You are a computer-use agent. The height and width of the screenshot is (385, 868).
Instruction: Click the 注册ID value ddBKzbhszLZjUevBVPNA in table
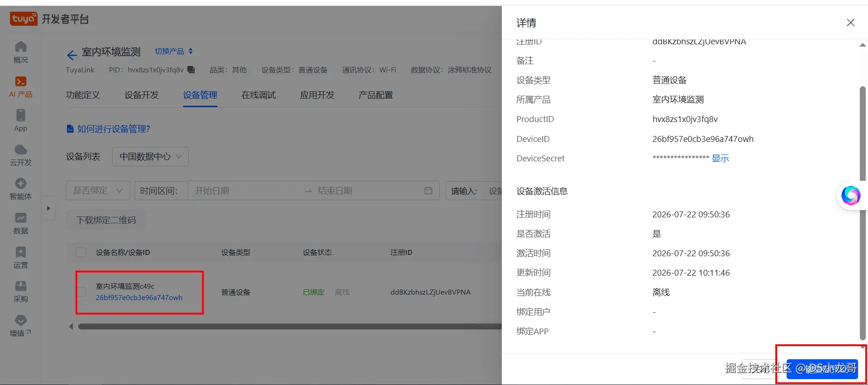[430, 292]
